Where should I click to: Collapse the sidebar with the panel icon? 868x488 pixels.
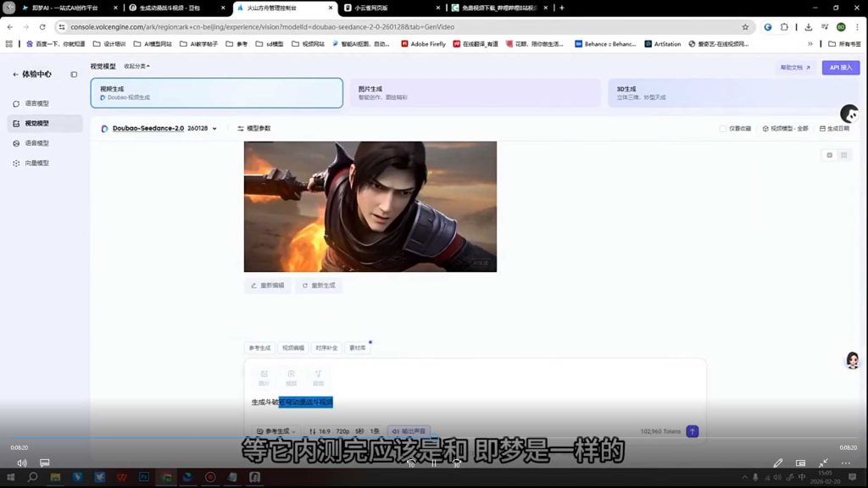tap(74, 75)
